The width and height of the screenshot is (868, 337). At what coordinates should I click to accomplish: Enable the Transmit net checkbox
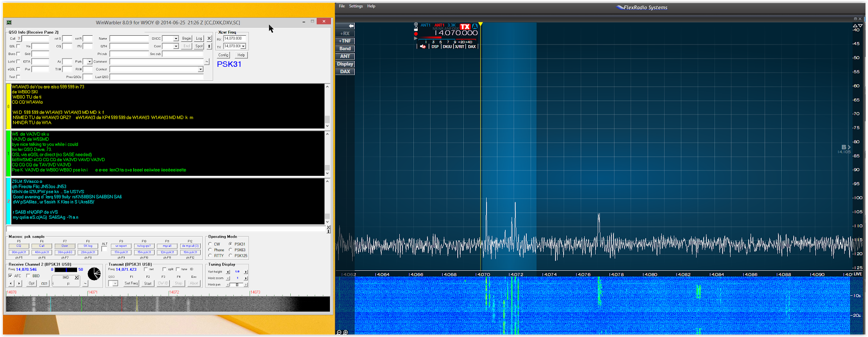(x=145, y=269)
